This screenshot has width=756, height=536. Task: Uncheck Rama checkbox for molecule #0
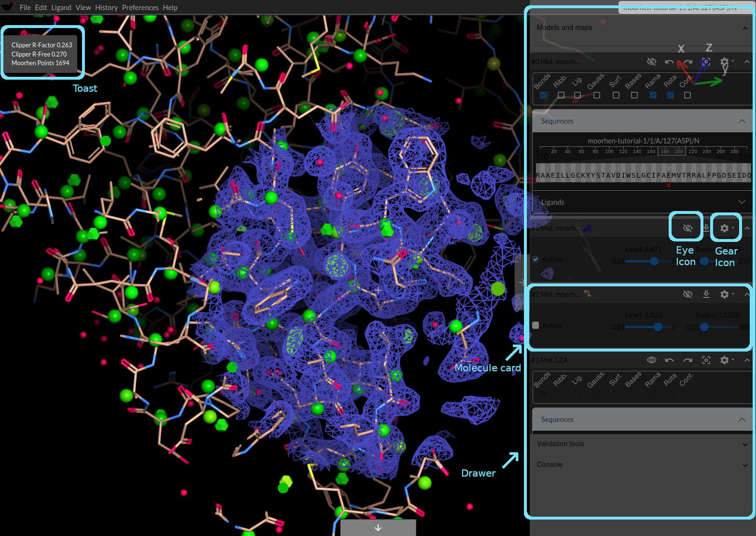click(x=653, y=95)
